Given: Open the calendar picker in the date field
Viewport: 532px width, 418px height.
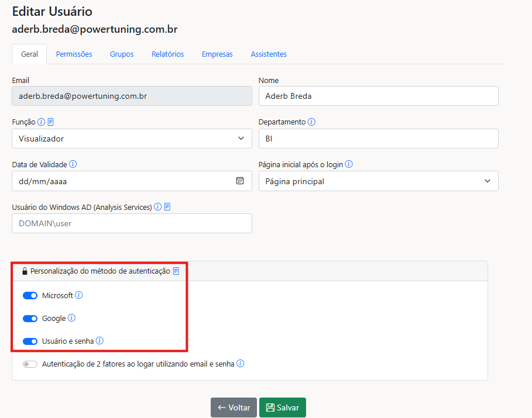Looking at the screenshot, I should point(240,181).
